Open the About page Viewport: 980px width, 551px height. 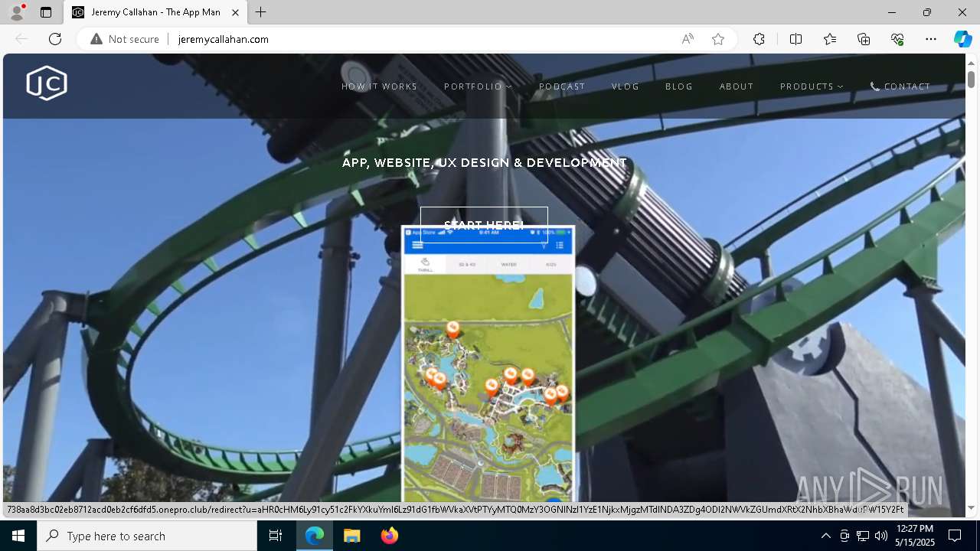pyautogui.click(x=737, y=86)
